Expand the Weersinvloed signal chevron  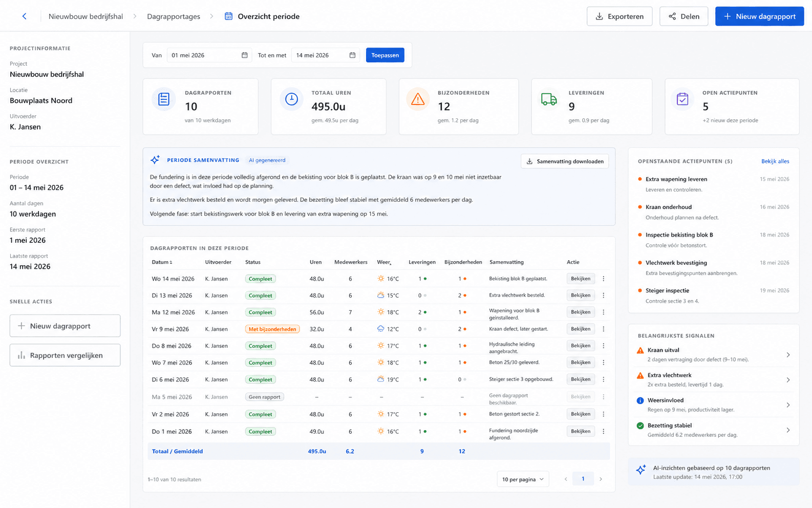788,405
